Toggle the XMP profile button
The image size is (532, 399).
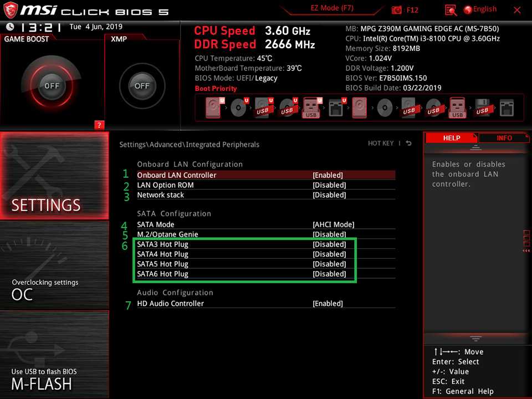tap(142, 86)
